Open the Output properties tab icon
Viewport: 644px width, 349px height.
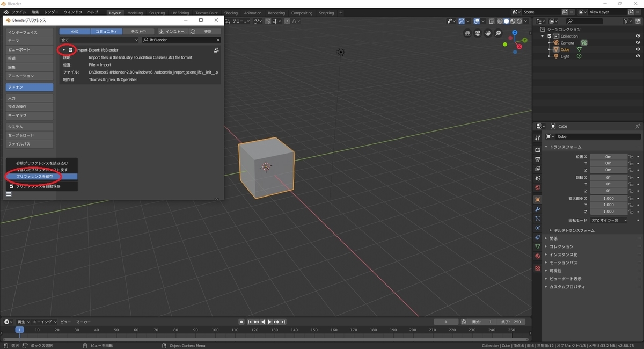537,159
